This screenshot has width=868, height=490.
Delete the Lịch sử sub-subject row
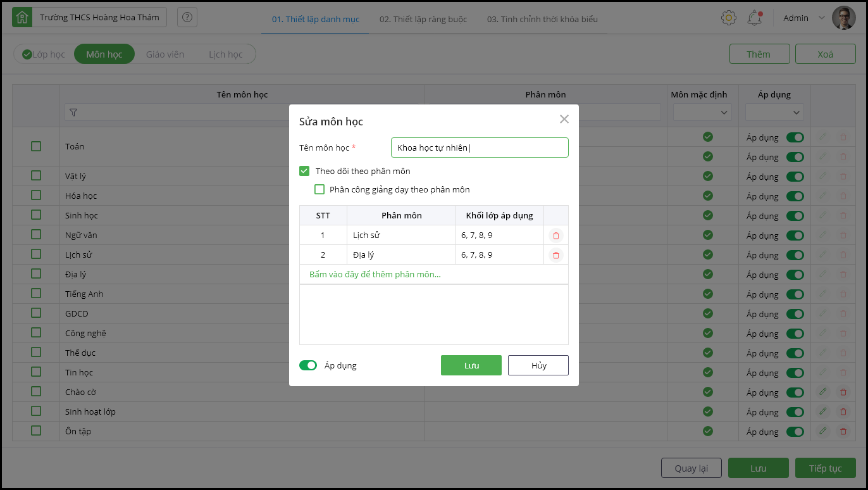[x=556, y=236]
